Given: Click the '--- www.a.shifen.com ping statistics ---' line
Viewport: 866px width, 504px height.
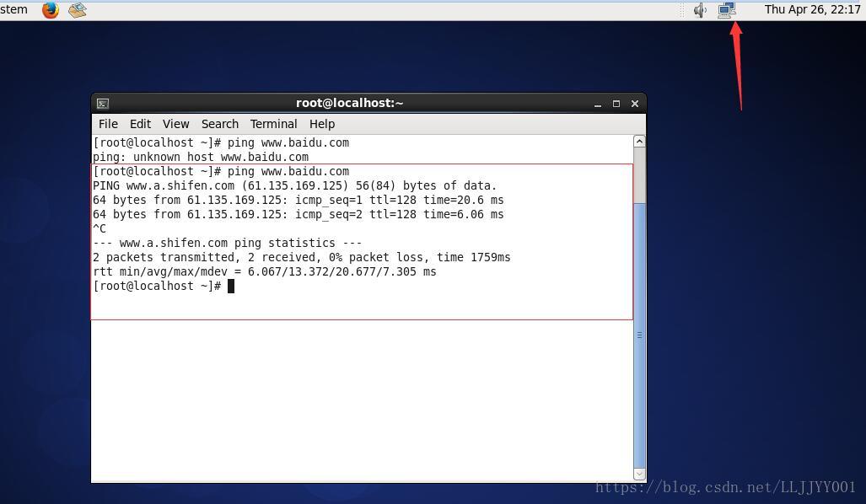Looking at the screenshot, I should click(x=228, y=244).
